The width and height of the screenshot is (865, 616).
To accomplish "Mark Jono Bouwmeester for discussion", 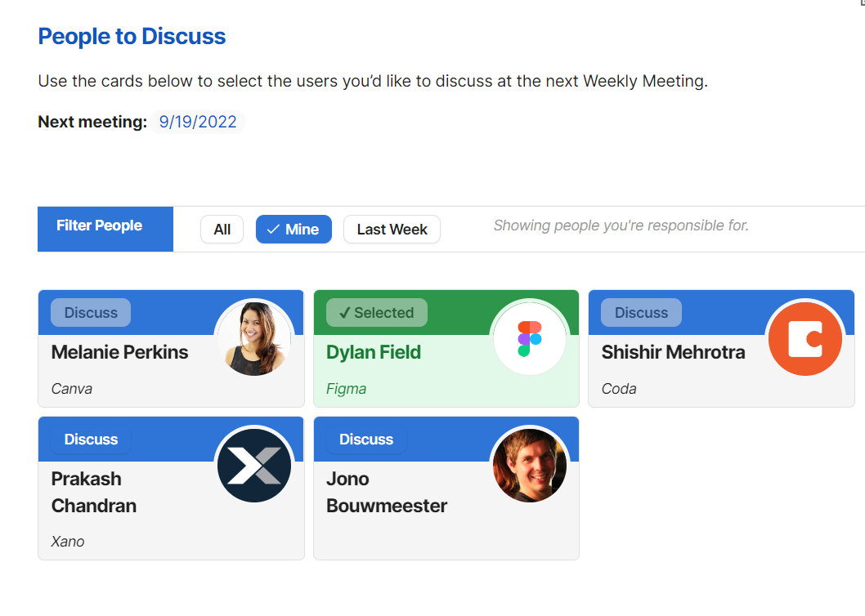I will coord(366,440).
